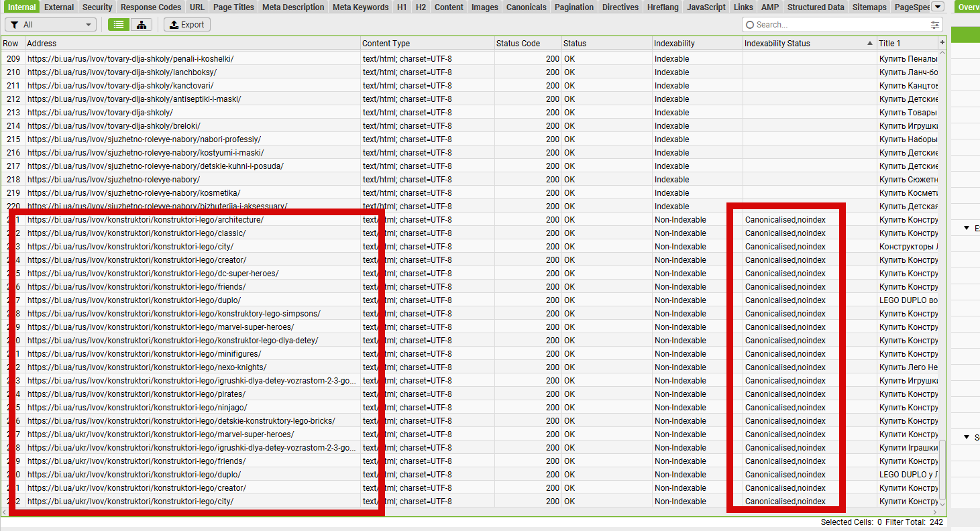
Task: Collapse the first section in right panel
Action: [x=967, y=228]
